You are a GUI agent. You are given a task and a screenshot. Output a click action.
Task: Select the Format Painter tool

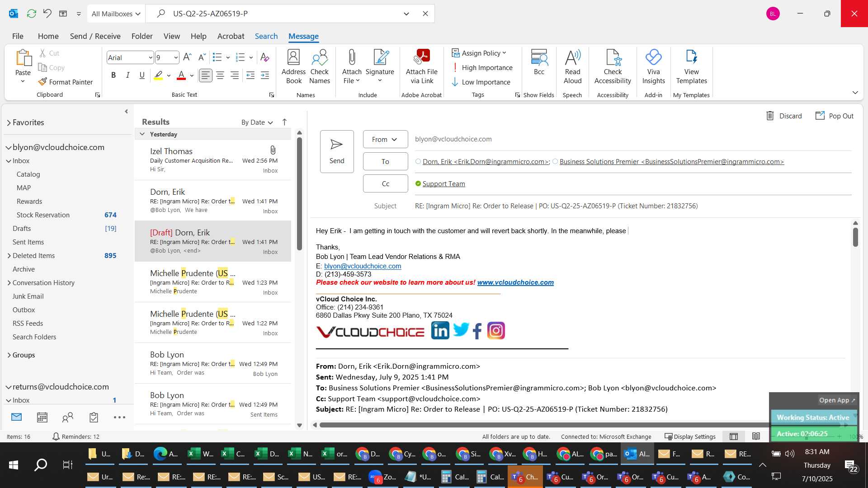point(66,82)
